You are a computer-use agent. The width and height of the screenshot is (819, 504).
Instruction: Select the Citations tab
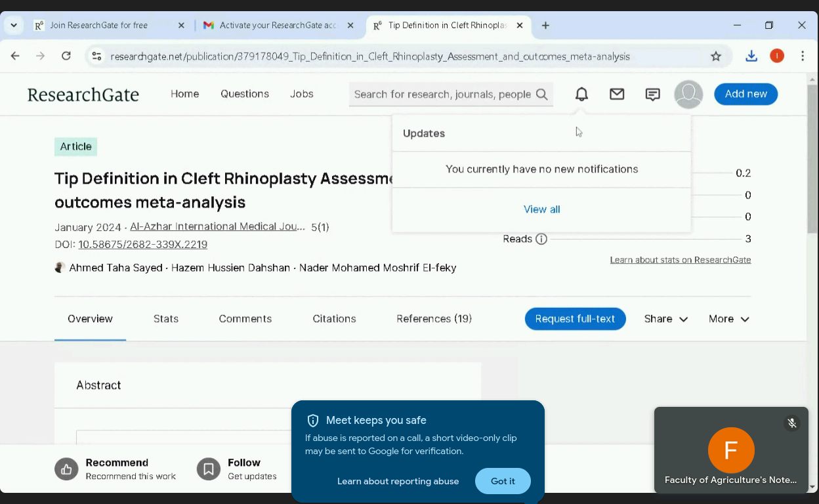[334, 319]
